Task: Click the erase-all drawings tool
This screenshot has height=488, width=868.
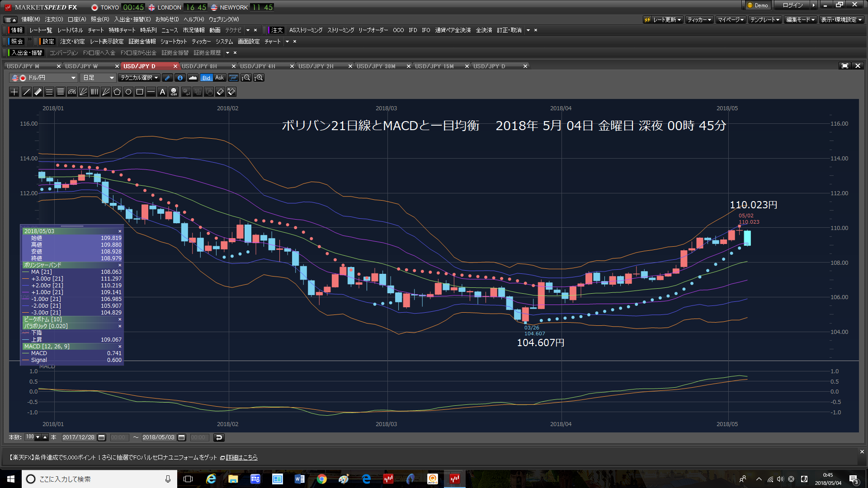Action: pos(231,92)
